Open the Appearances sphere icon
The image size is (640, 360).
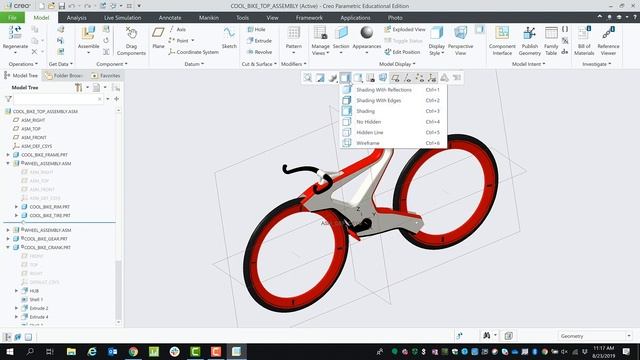pyautogui.click(x=367, y=33)
